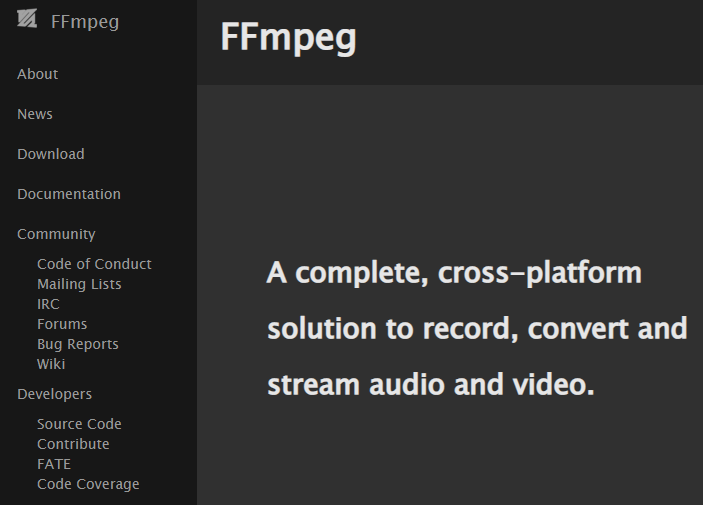Navigate to the Download page
The width and height of the screenshot is (703, 505).
pos(51,154)
